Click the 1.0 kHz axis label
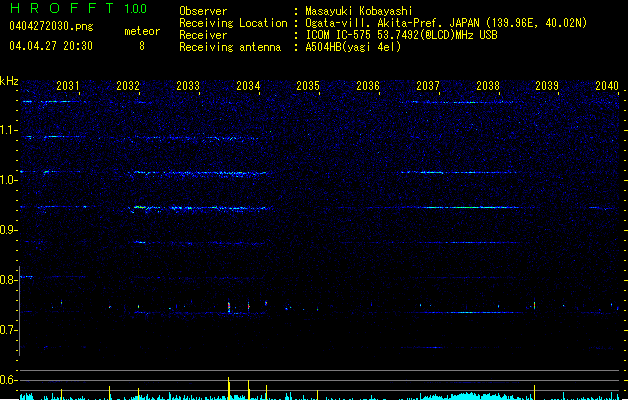The image size is (629, 400). [9, 180]
